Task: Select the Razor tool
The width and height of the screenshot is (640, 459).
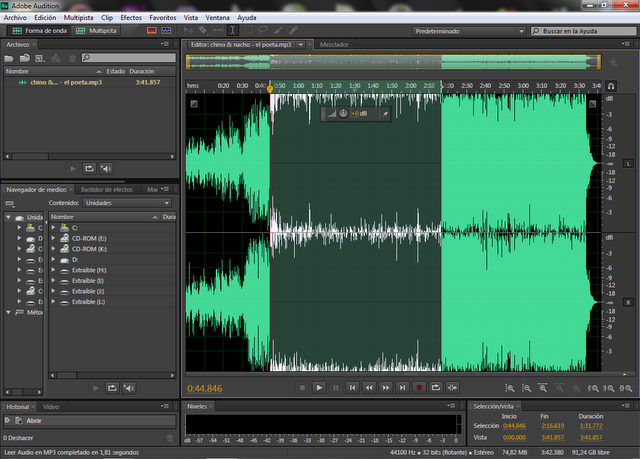Action: pyautogui.click(x=203, y=30)
